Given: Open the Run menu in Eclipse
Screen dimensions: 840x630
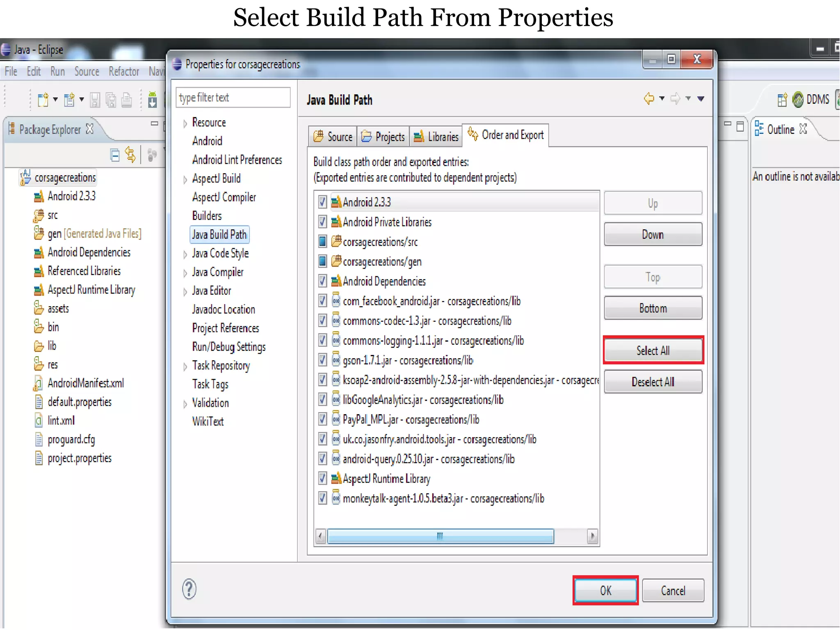Looking at the screenshot, I should pos(57,71).
